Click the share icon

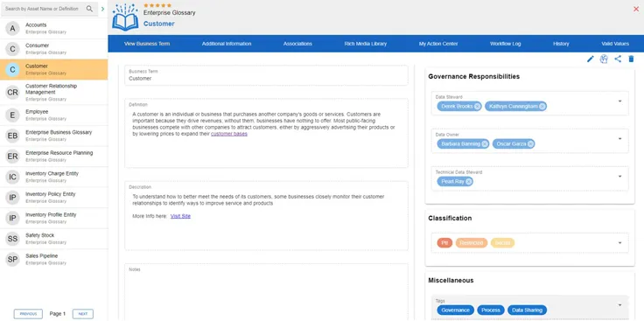coord(617,59)
